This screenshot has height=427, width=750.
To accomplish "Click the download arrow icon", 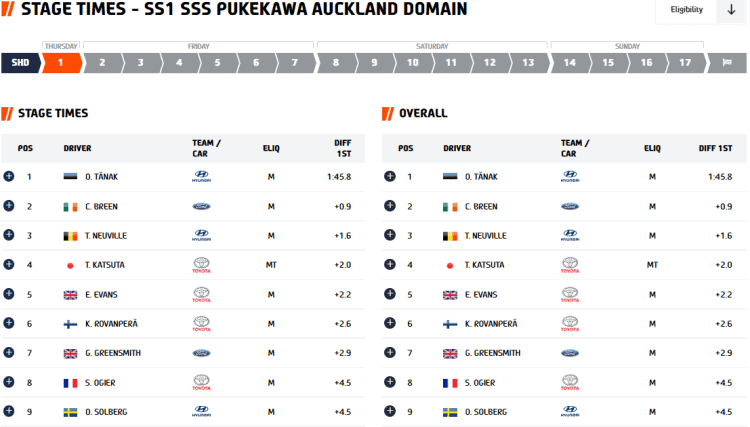I will (x=731, y=10).
